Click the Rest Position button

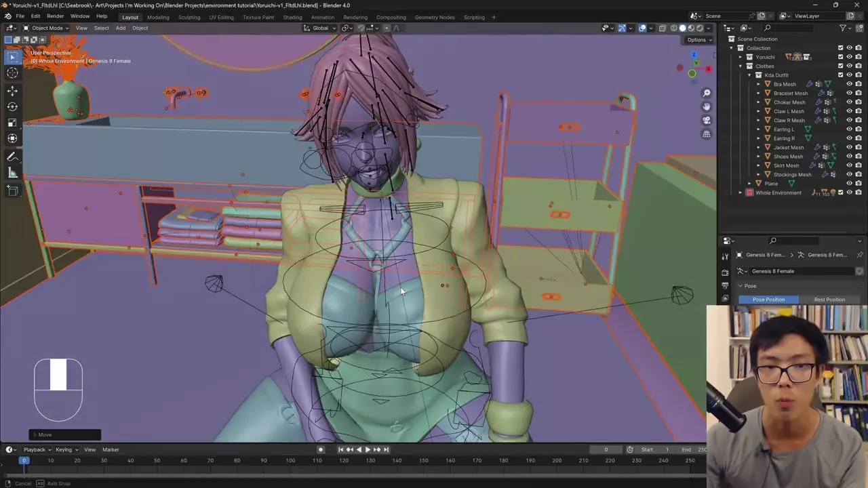[829, 300]
